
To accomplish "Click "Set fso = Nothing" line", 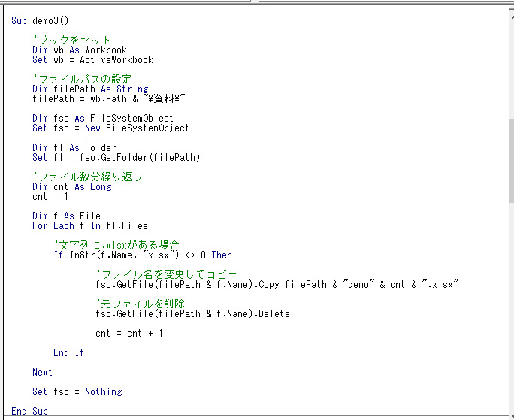I will (x=77, y=391).
